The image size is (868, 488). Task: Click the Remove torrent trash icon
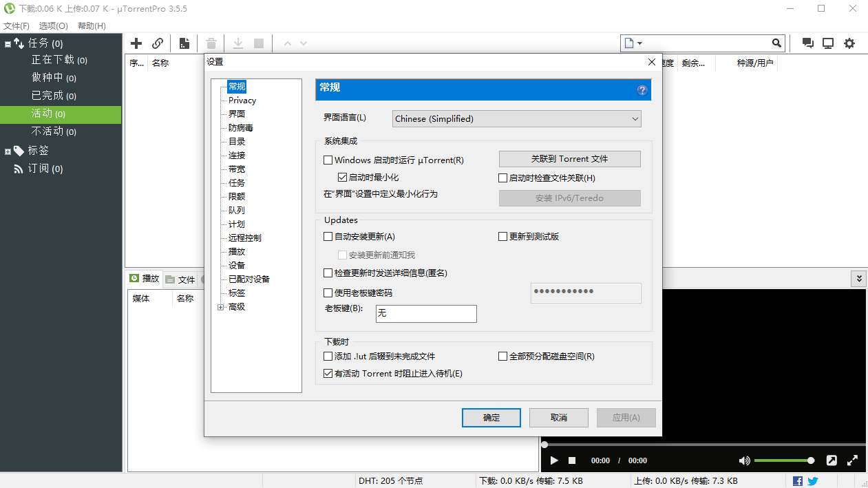[211, 43]
